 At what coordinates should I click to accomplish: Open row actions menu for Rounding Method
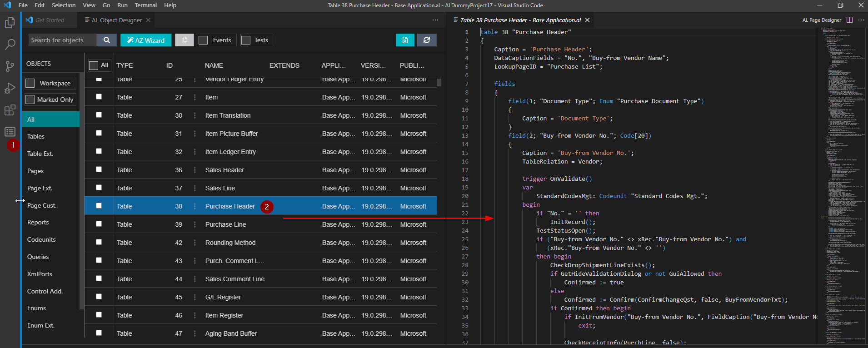pos(195,243)
